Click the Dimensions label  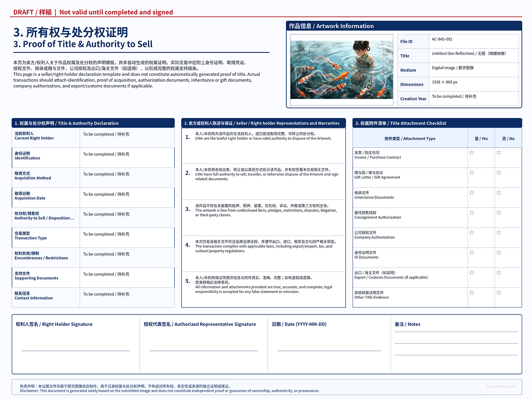point(412,84)
